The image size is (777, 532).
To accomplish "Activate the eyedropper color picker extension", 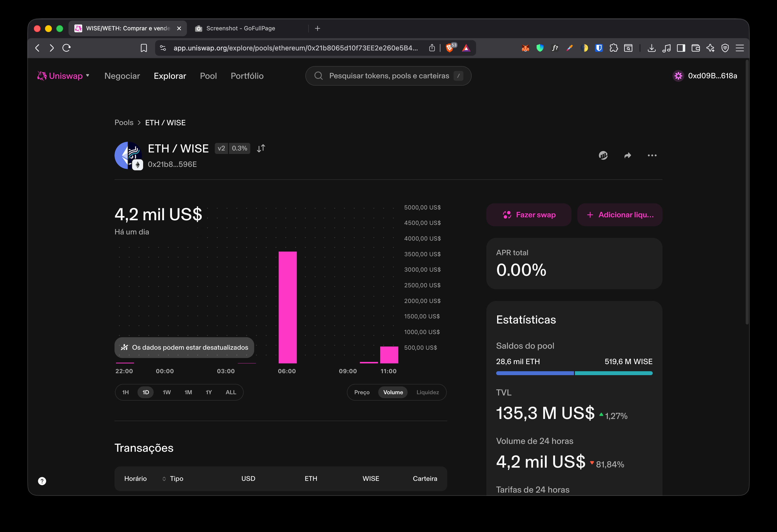I will click(x=569, y=48).
